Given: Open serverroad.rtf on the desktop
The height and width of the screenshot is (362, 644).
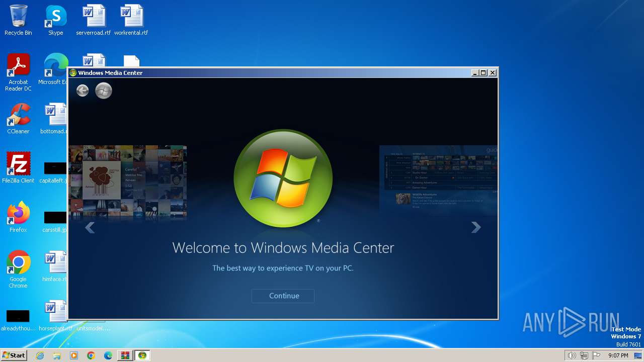Looking at the screenshot, I should coord(94,21).
